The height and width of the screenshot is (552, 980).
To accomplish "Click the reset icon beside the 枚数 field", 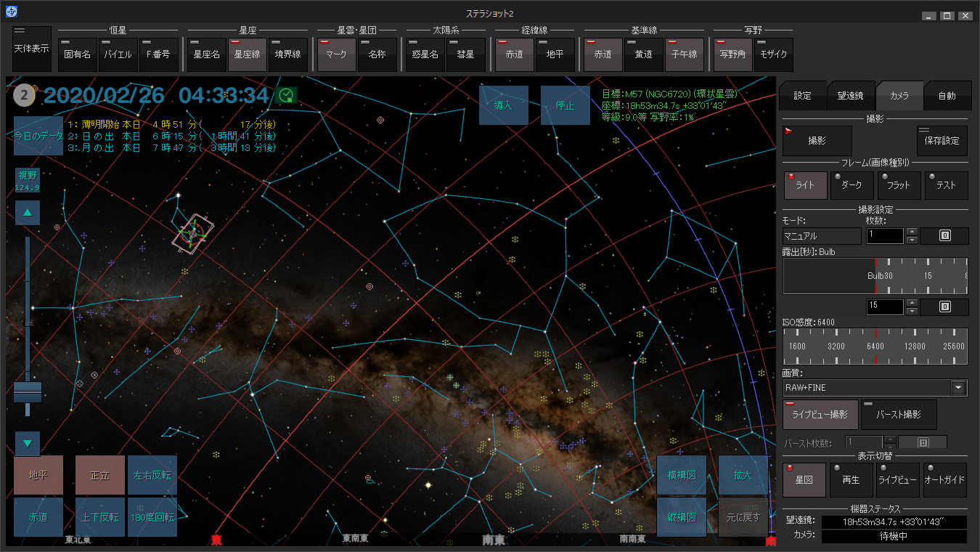I will [944, 236].
